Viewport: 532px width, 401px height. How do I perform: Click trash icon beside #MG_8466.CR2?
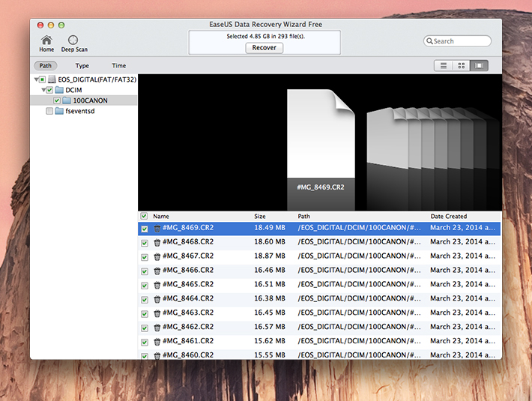(157, 271)
